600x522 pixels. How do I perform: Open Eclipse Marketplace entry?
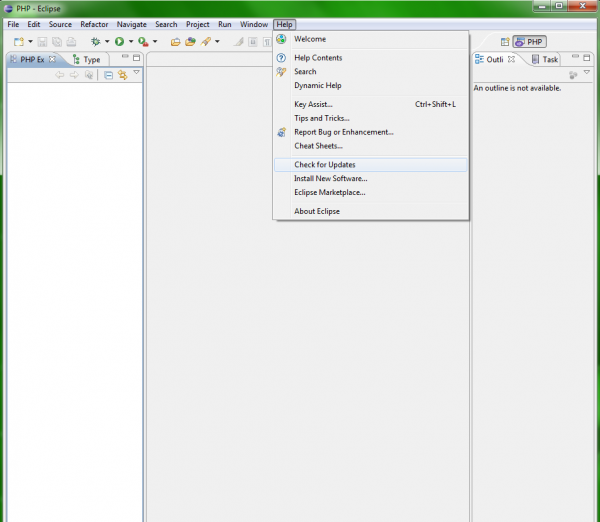click(x=370, y=192)
